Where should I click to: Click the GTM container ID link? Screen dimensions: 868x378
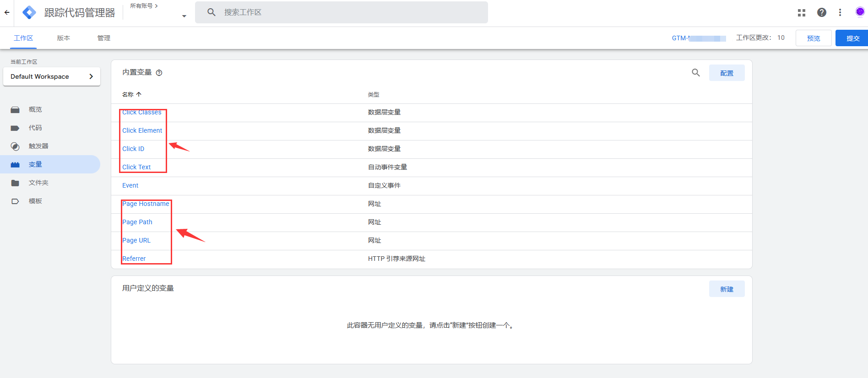click(x=699, y=38)
